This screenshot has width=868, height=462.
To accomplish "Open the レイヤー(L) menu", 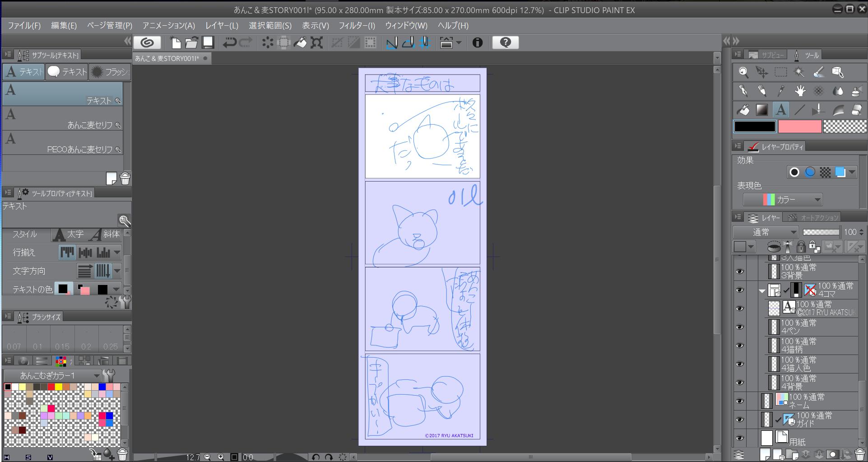I will [222, 26].
